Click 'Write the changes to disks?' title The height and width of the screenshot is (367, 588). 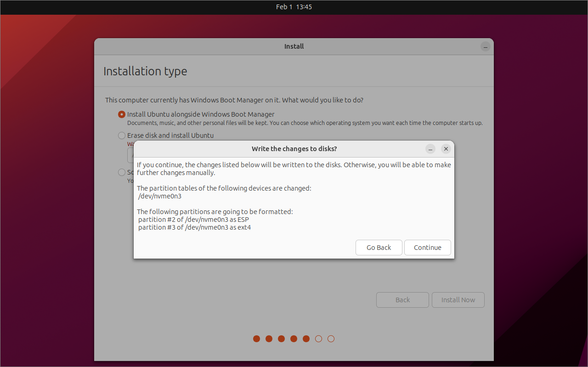(x=294, y=149)
